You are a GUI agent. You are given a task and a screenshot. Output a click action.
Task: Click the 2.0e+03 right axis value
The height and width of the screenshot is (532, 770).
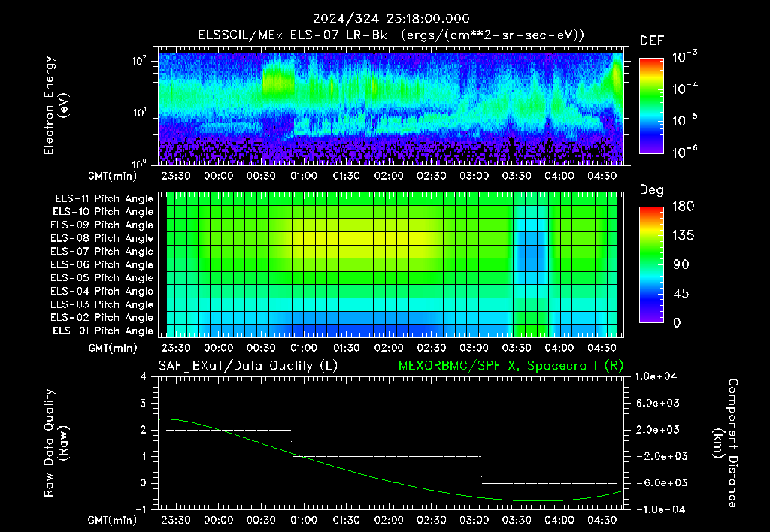coord(657,429)
